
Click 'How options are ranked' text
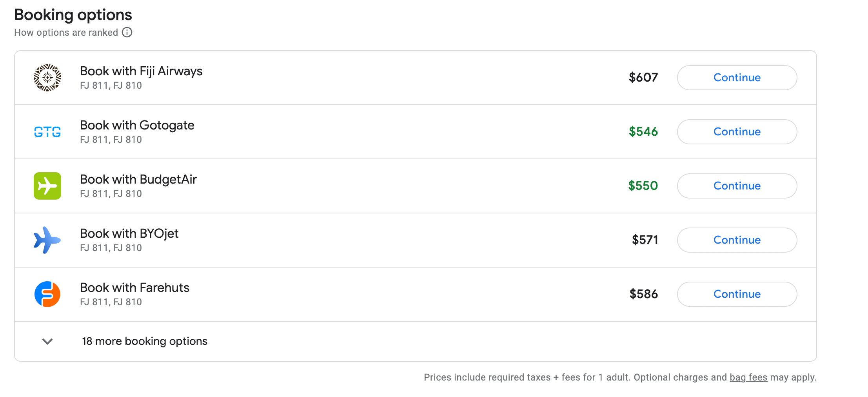tap(66, 33)
